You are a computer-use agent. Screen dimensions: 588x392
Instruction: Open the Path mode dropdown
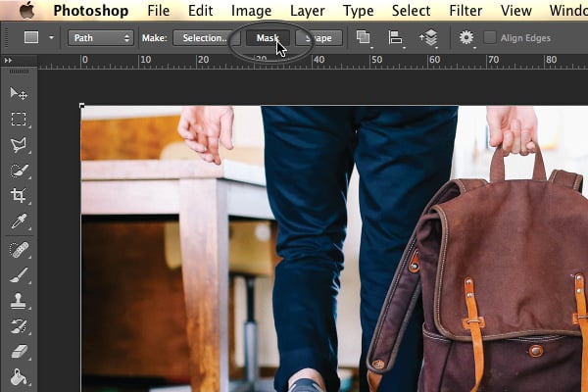click(x=101, y=38)
